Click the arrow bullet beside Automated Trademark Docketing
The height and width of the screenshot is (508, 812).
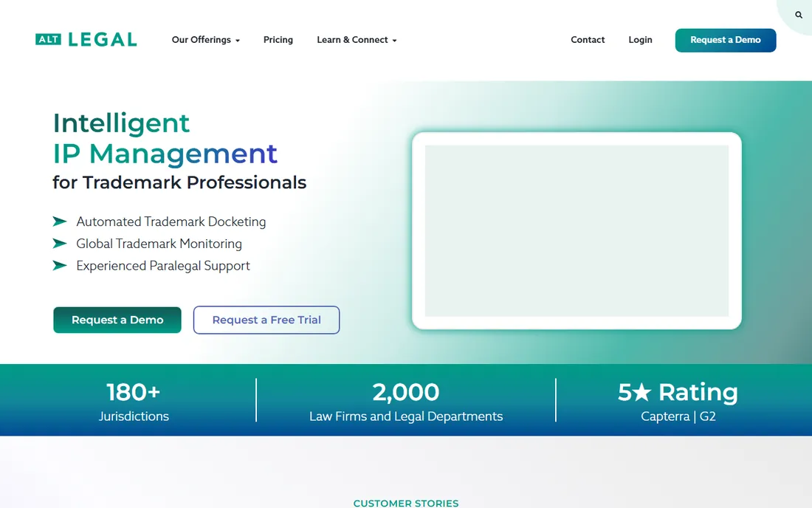coord(60,222)
